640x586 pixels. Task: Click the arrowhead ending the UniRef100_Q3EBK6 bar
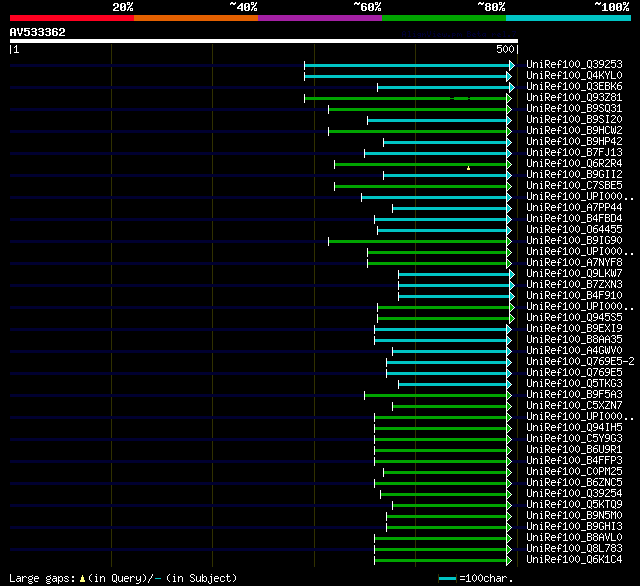pyautogui.click(x=512, y=87)
